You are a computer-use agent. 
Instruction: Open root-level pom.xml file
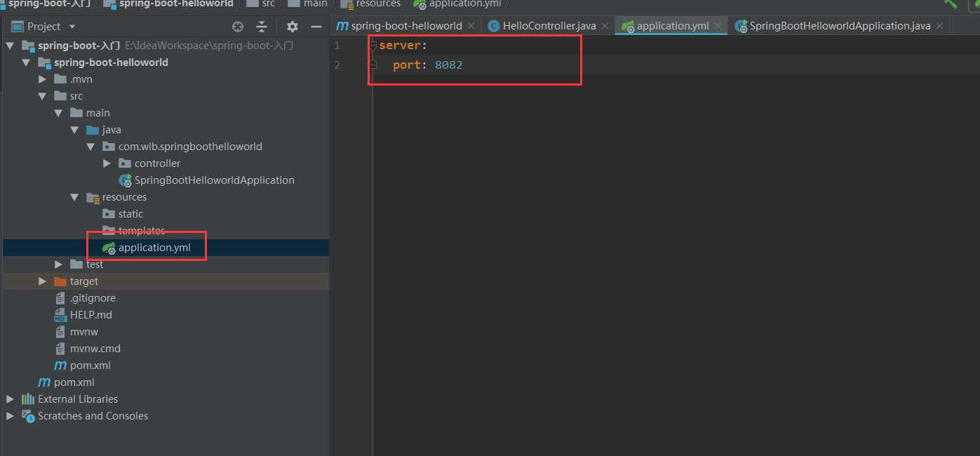74,382
